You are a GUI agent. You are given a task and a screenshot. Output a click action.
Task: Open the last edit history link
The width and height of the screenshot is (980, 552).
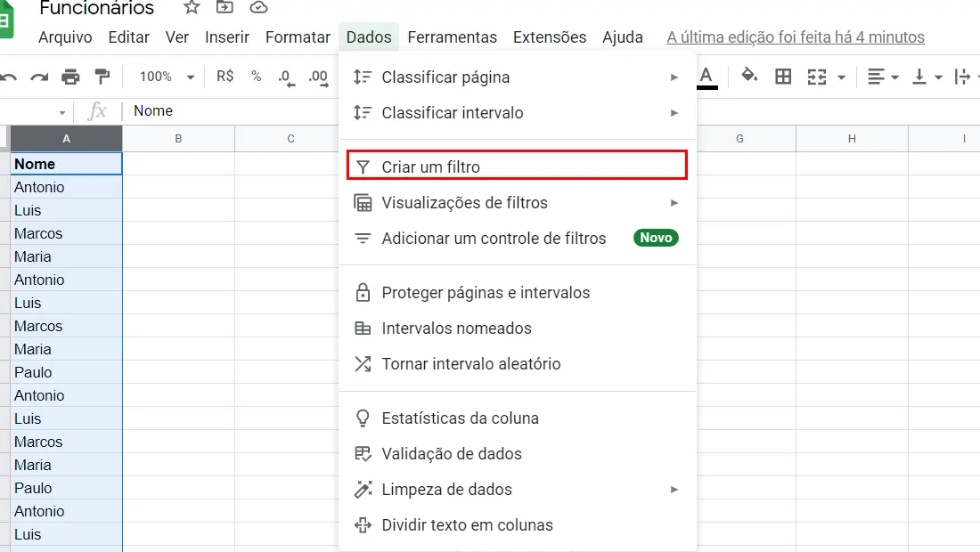click(x=795, y=37)
